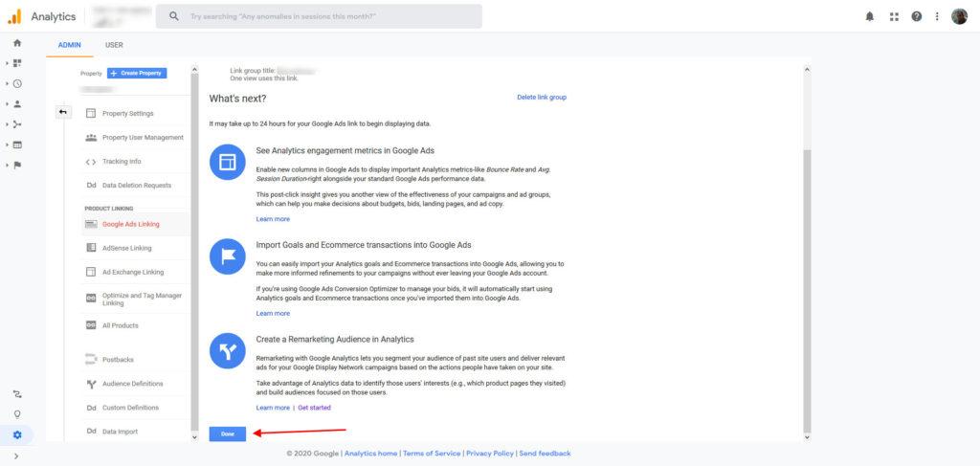Image resolution: width=980 pixels, height=466 pixels.
Task: Switch to the USER tab
Action: tap(114, 45)
